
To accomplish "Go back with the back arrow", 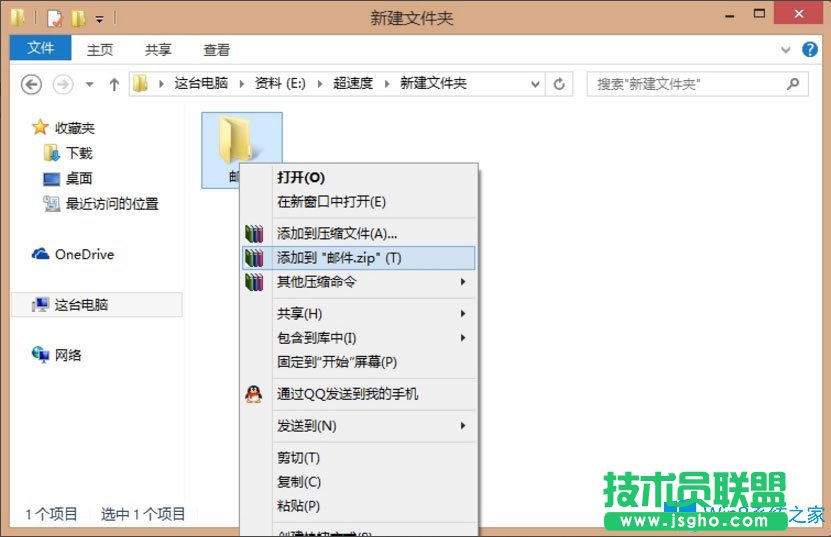I will [x=31, y=84].
